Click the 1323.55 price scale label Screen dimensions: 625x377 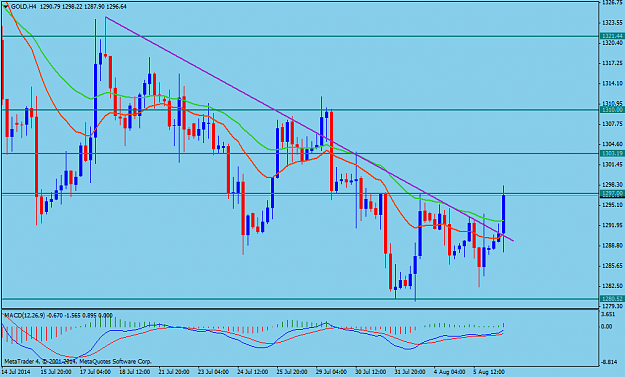pyautogui.click(x=613, y=22)
